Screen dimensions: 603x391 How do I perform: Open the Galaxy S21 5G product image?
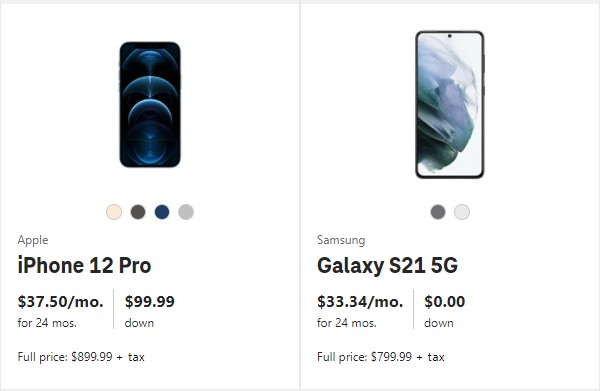(x=450, y=105)
